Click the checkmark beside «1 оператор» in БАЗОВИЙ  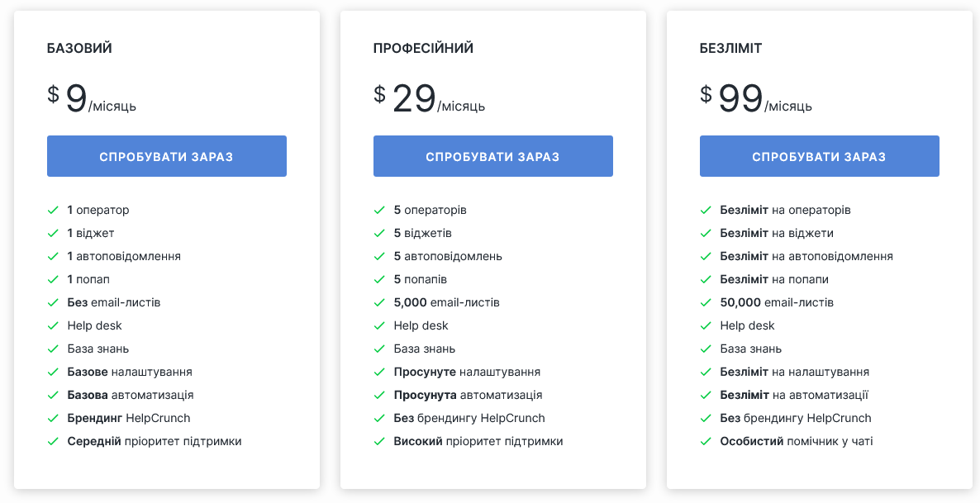51,210
